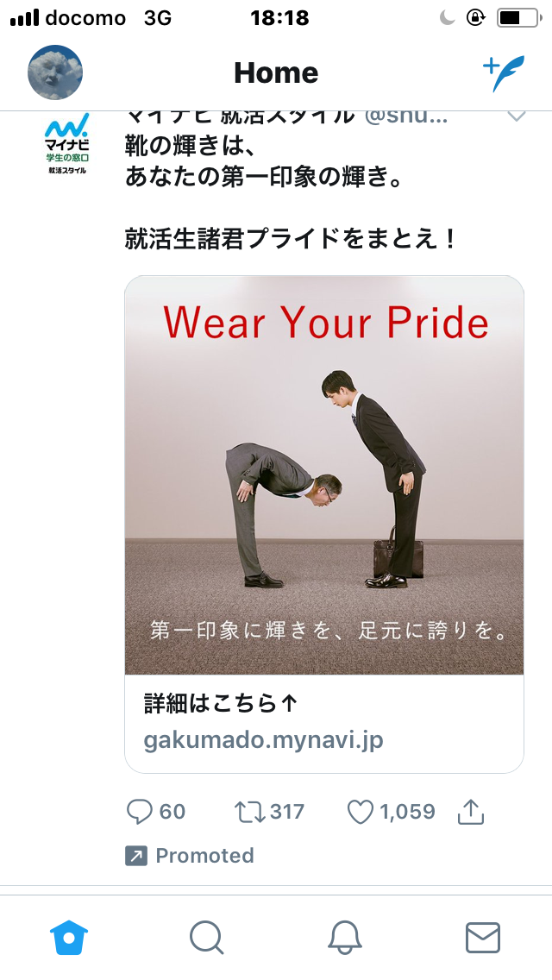Open the Mynavi account avatar
The width and height of the screenshot is (552, 980).
tap(67, 144)
